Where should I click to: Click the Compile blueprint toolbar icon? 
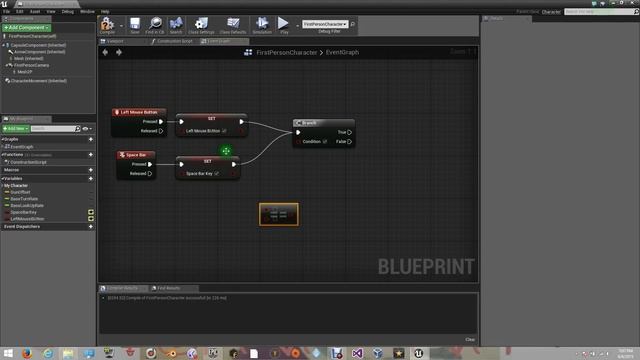coord(107,24)
